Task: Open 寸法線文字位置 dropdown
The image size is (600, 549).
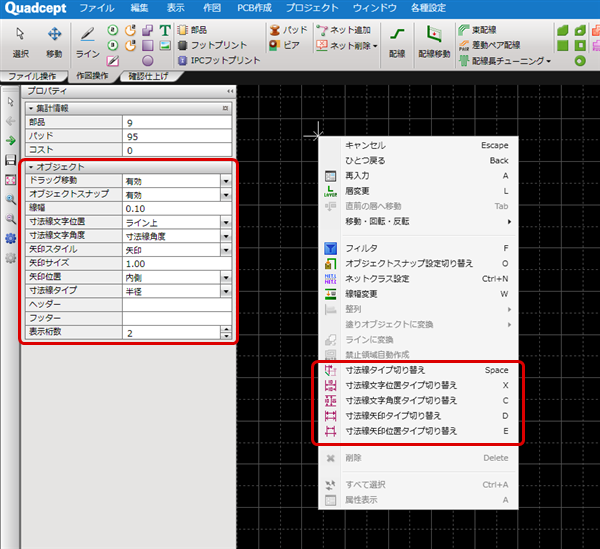Action: 226,222
